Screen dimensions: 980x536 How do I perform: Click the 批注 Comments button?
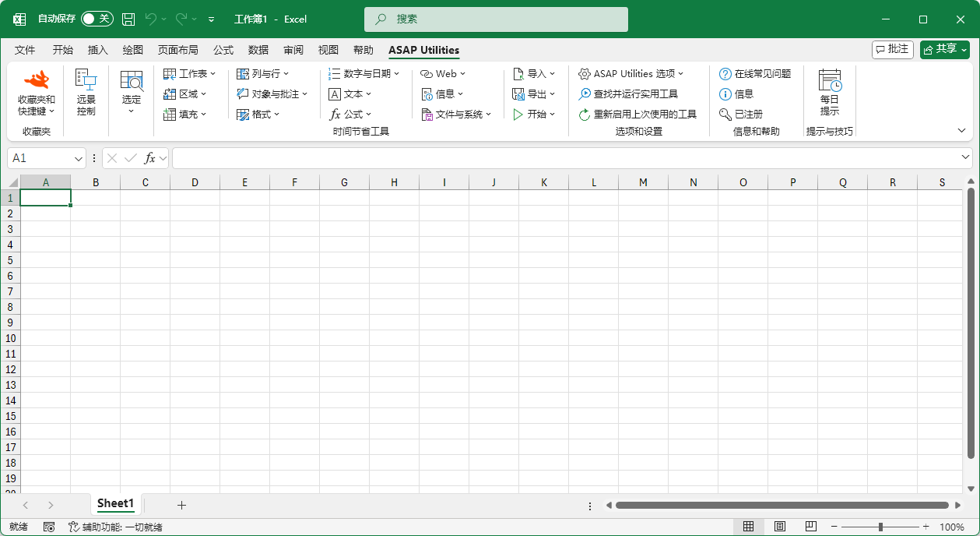(x=893, y=49)
